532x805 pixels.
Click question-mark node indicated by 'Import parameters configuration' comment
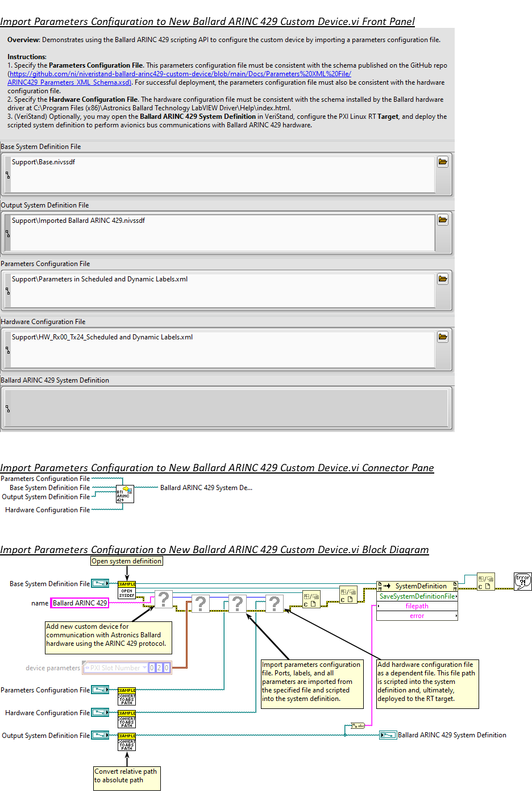(x=238, y=603)
